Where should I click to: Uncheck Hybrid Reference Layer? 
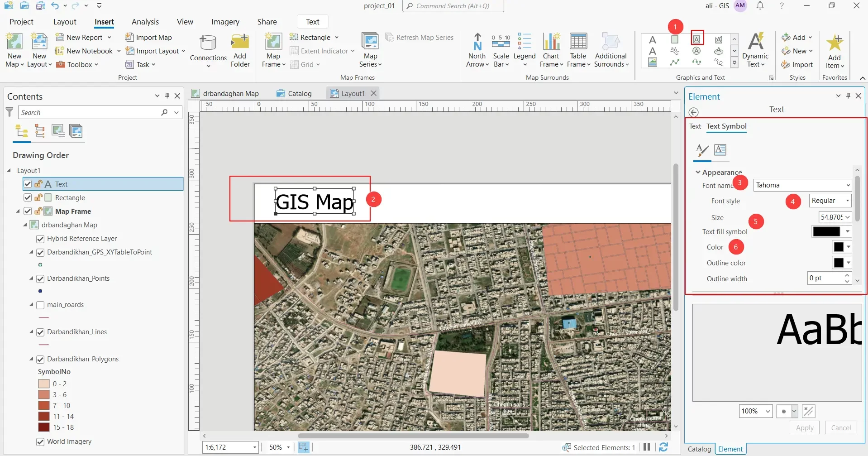coord(40,239)
